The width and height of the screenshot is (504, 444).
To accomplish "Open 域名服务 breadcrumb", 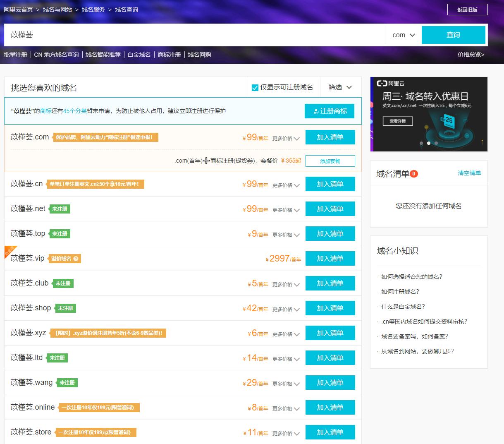I will tap(93, 10).
